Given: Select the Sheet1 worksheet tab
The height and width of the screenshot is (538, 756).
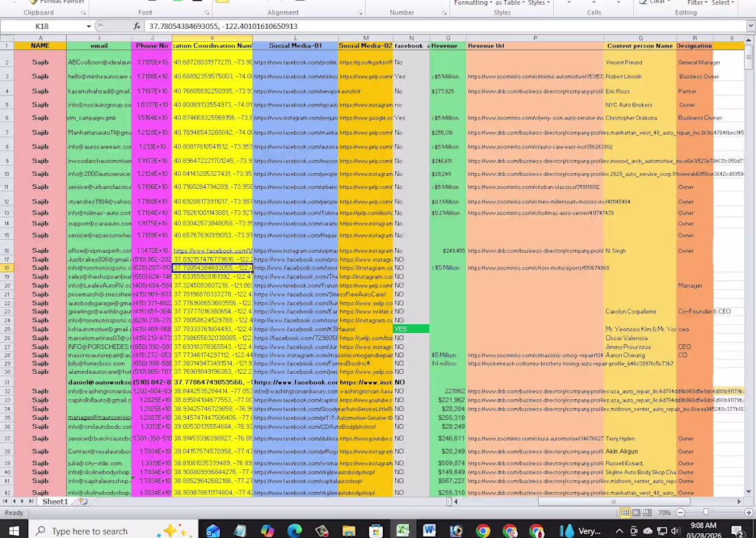Looking at the screenshot, I should click(55, 502).
